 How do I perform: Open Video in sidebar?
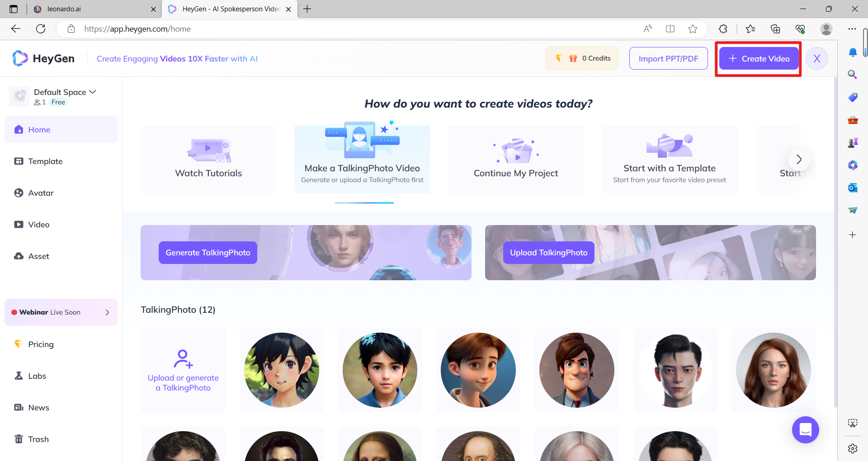61,225
